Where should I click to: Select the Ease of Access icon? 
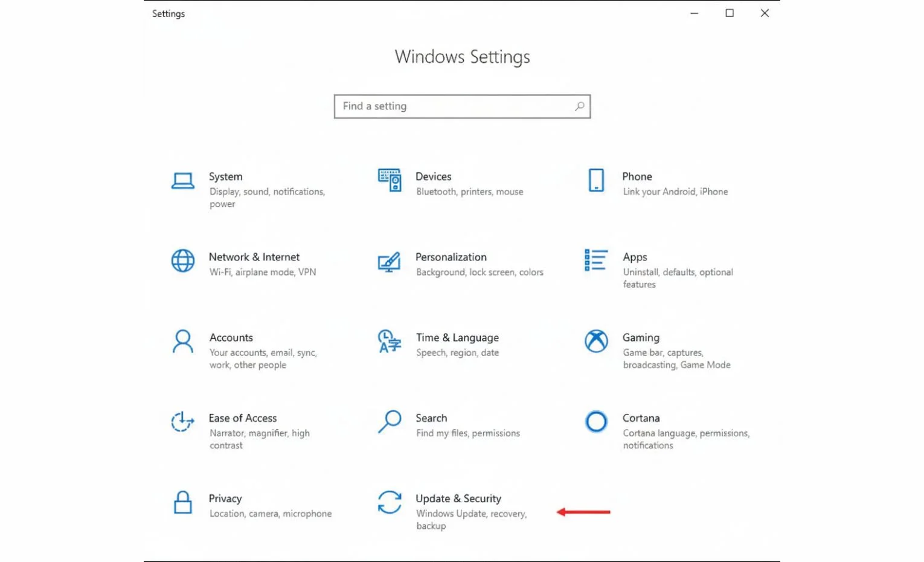coord(182,422)
